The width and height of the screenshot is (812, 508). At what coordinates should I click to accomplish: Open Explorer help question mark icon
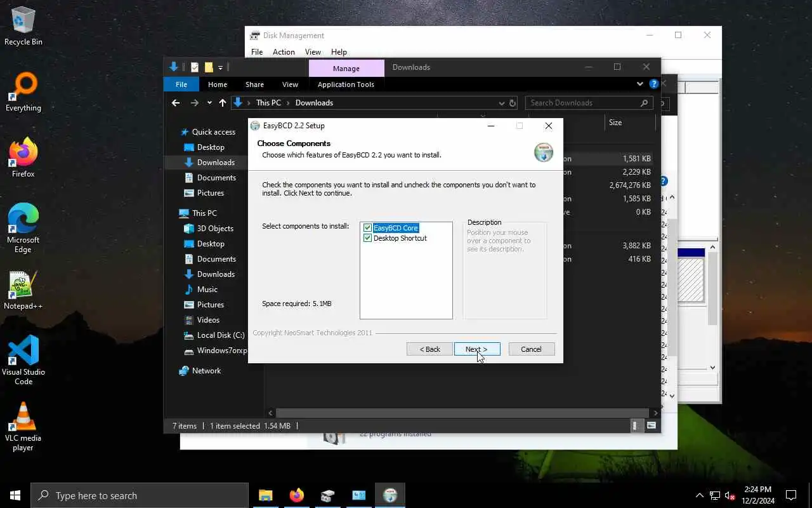point(653,84)
